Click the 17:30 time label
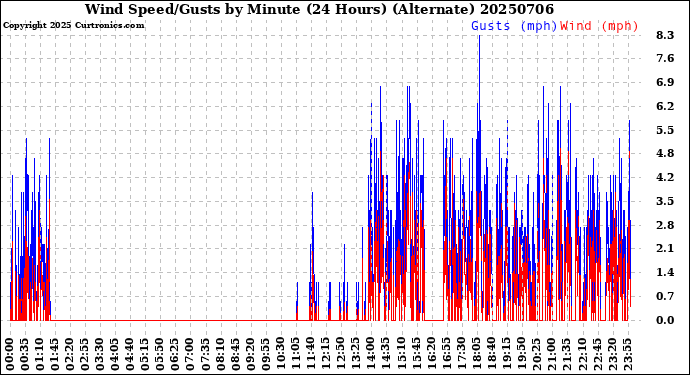690x375 pixels. (462, 354)
